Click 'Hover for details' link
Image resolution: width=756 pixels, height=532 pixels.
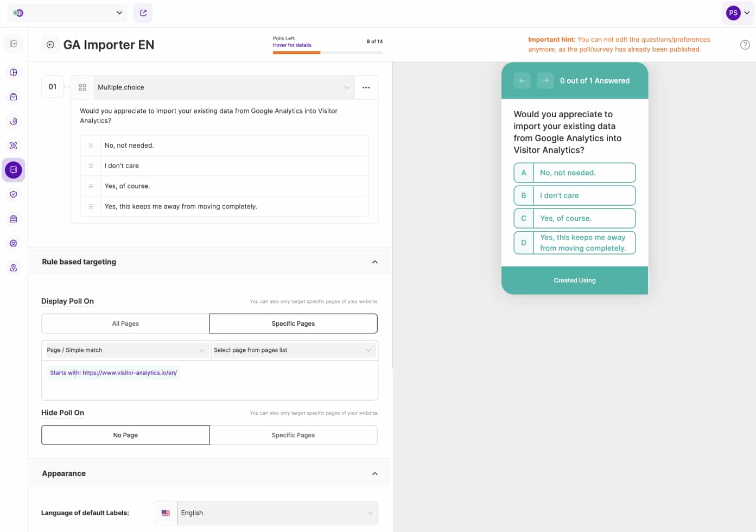[x=292, y=45]
